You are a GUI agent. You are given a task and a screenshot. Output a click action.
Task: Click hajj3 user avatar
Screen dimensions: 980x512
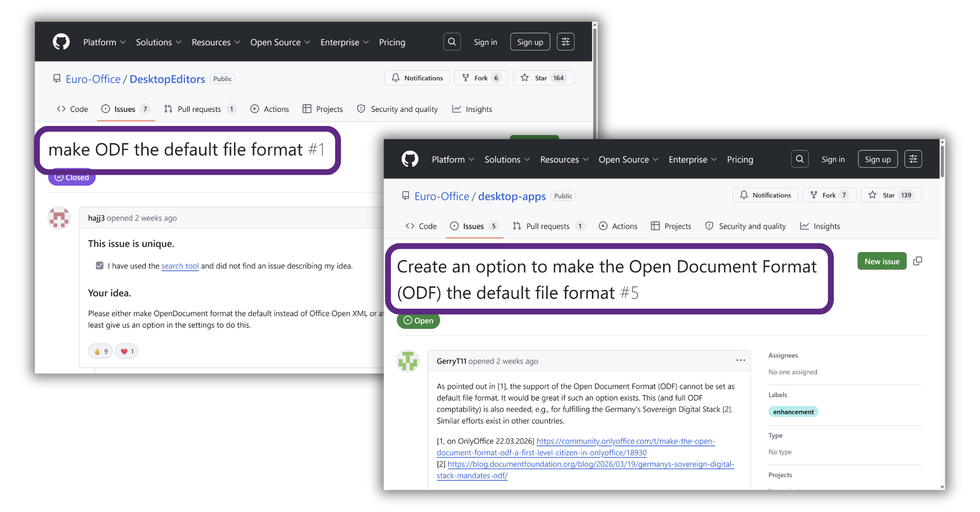point(59,218)
